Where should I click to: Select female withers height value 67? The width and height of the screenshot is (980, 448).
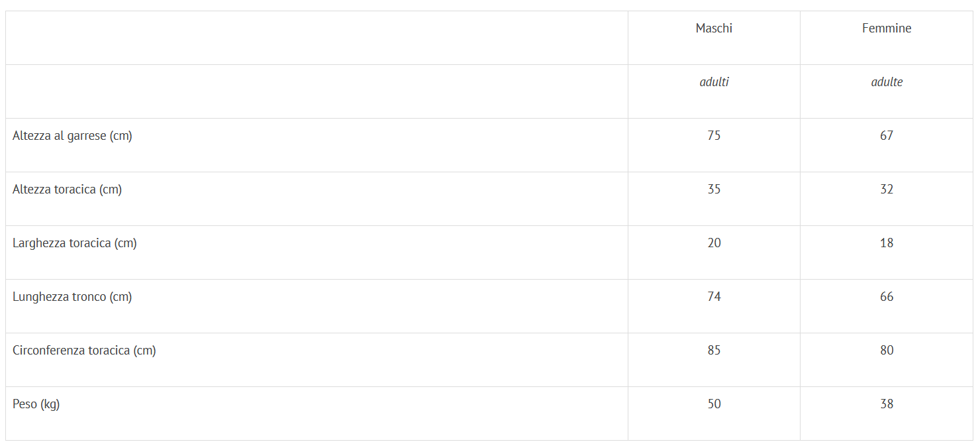(x=886, y=136)
